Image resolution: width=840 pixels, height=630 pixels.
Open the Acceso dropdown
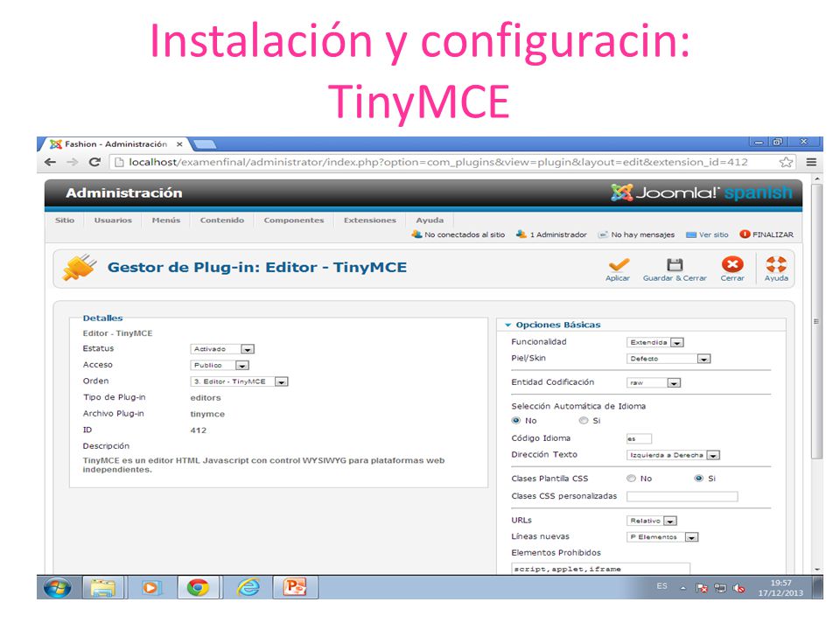click(220, 366)
